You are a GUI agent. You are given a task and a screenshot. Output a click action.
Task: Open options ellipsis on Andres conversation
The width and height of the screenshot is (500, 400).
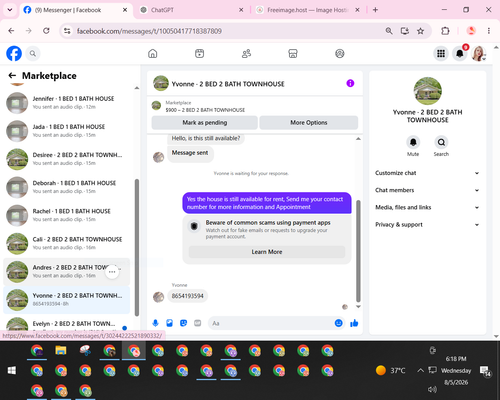click(x=112, y=272)
